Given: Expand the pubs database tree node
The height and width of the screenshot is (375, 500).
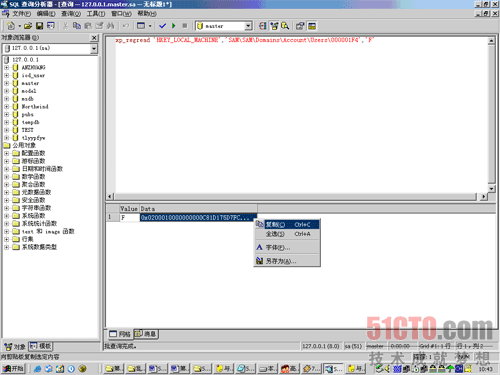Looking at the screenshot, I should (6, 114).
